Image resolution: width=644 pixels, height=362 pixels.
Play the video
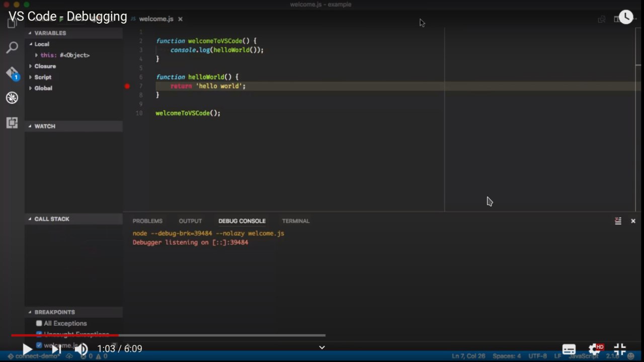(27, 349)
